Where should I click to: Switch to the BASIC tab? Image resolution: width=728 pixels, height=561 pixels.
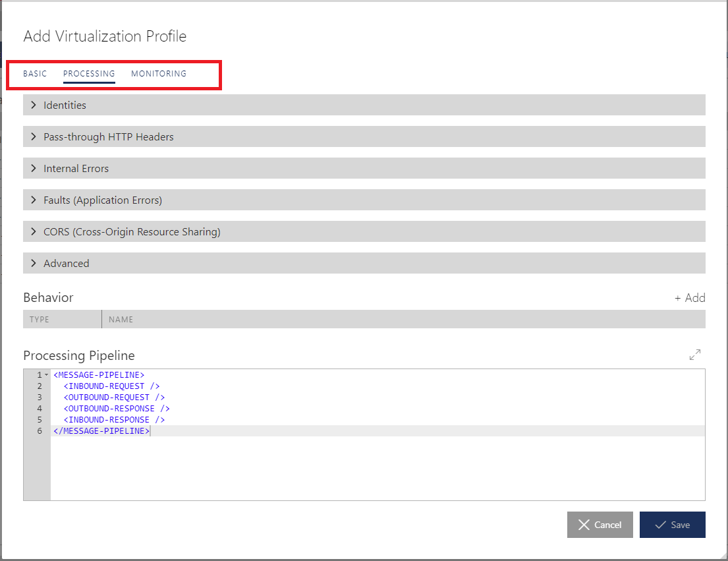35,74
